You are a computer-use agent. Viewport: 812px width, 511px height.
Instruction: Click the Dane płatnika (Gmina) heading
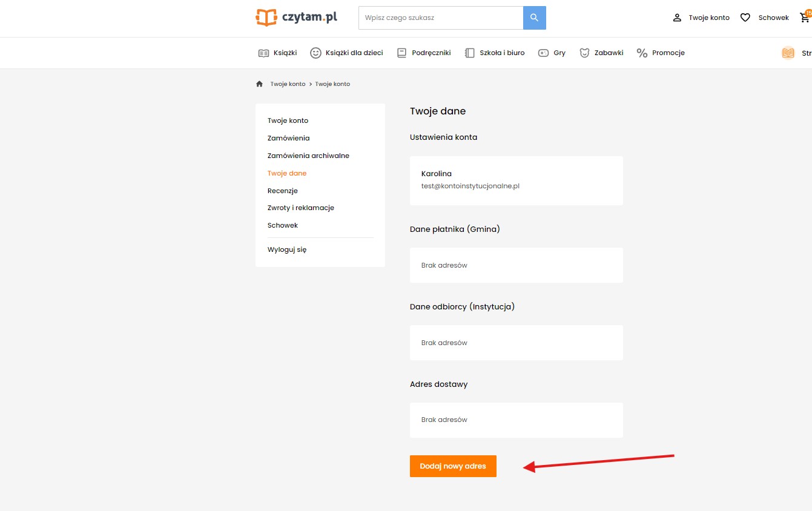[455, 229]
